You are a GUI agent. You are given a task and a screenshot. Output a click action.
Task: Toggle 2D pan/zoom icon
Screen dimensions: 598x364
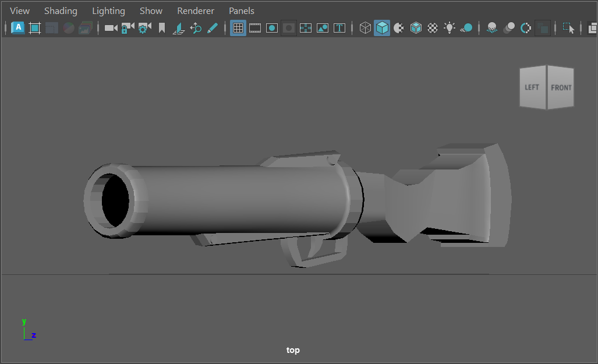(196, 28)
